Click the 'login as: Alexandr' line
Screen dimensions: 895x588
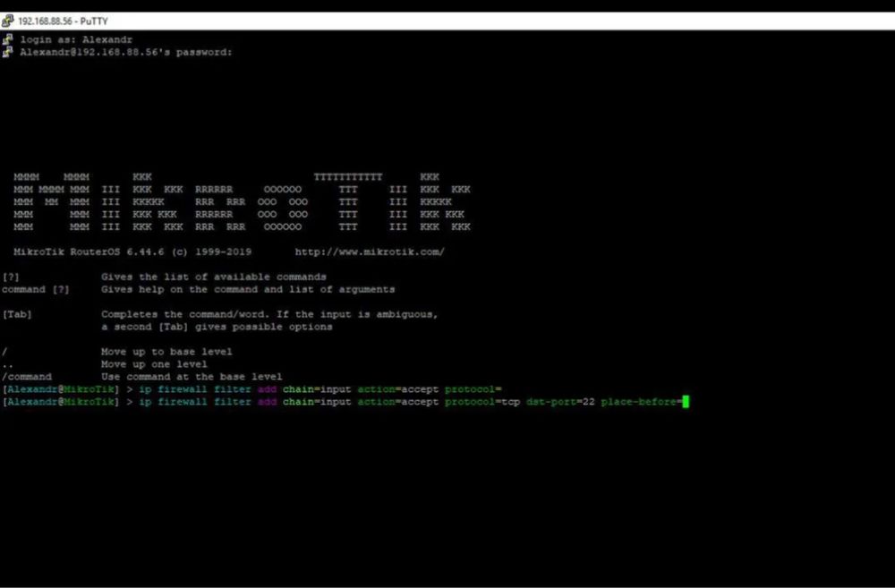click(x=76, y=40)
